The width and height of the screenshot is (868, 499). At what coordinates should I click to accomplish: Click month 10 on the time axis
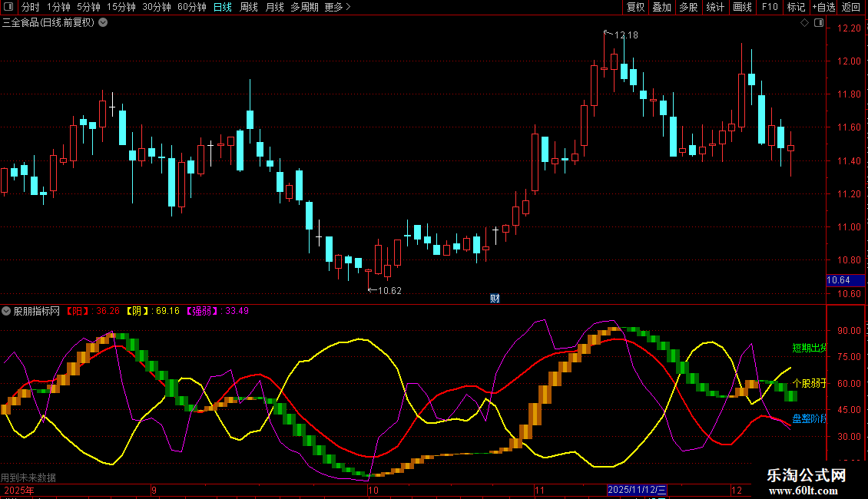pyautogui.click(x=373, y=490)
